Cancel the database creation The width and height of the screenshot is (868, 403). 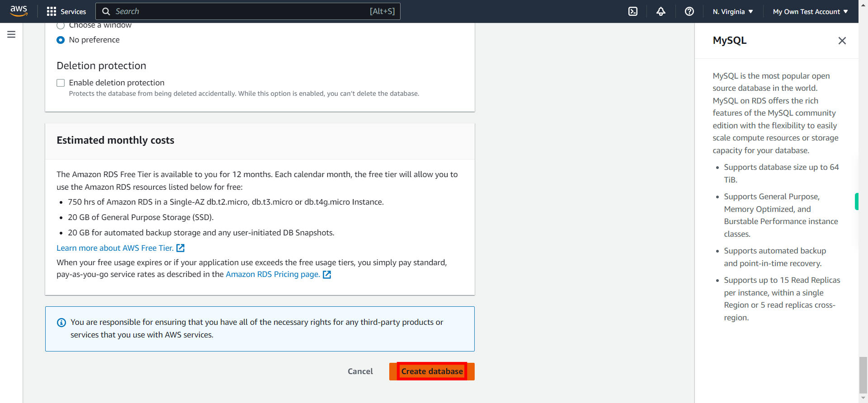360,371
